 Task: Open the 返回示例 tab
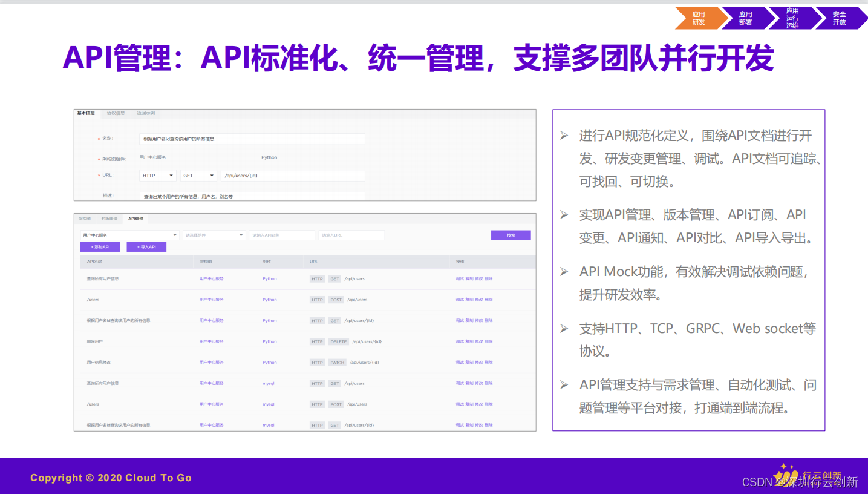[x=145, y=113]
